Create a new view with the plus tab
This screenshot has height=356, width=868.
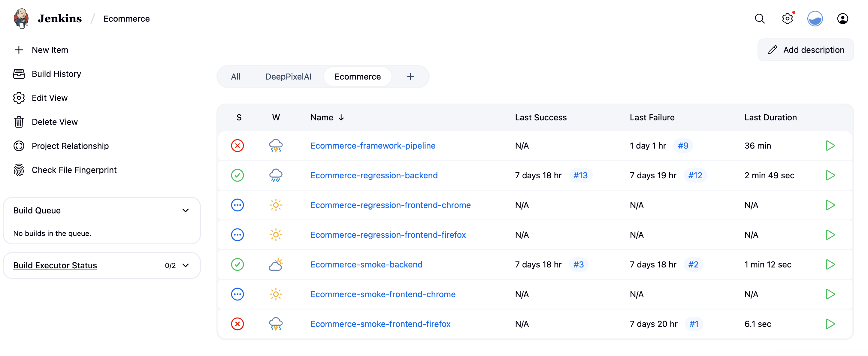pyautogui.click(x=410, y=77)
